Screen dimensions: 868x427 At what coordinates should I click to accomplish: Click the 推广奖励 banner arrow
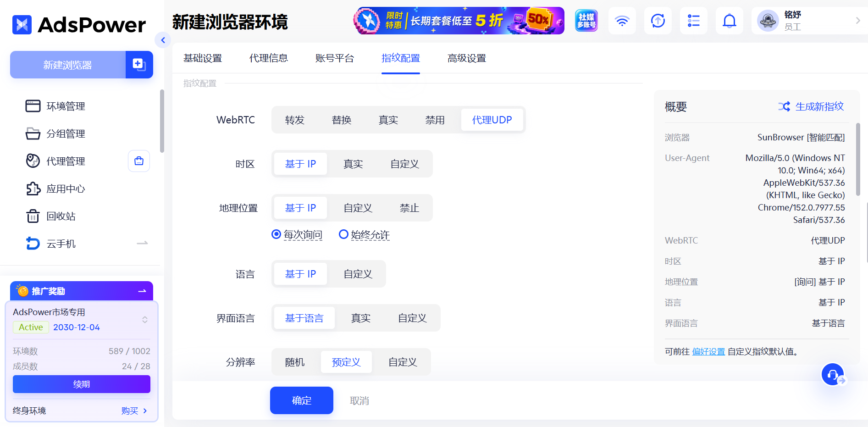click(x=142, y=291)
